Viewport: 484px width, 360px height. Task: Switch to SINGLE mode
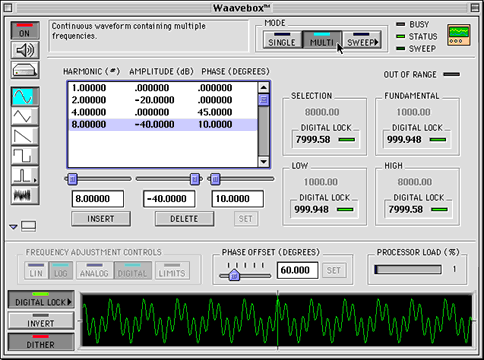[x=282, y=40]
